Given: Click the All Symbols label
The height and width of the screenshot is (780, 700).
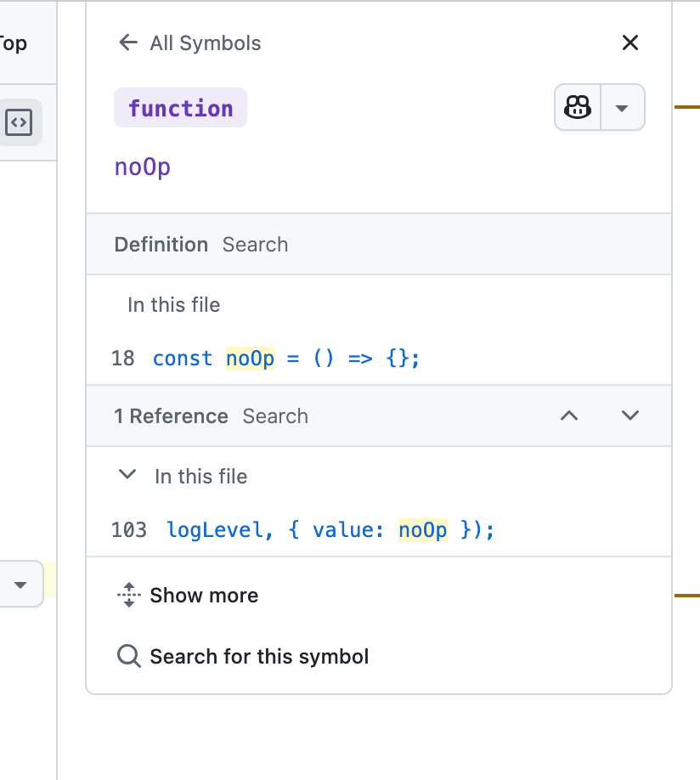Looking at the screenshot, I should point(206,43).
